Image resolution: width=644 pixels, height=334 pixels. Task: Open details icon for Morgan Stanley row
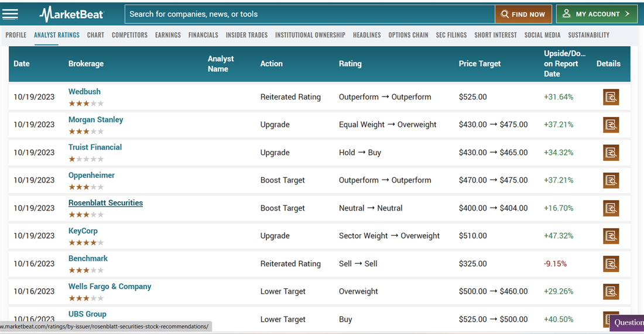pyautogui.click(x=611, y=125)
